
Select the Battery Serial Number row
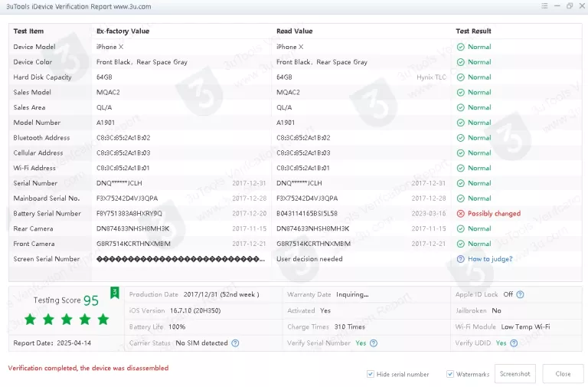(x=47, y=214)
